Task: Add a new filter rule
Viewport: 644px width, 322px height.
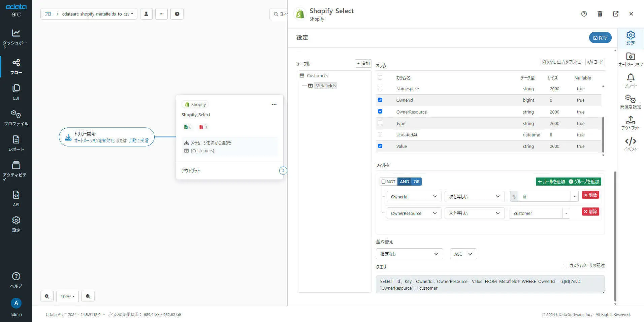Action: click(x=551, y=182)
